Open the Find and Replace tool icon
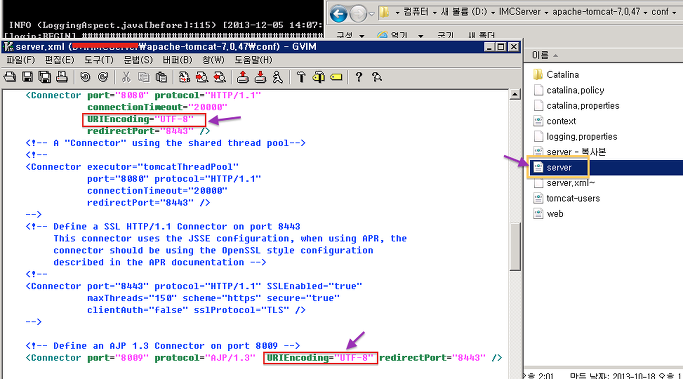 (x=184, y=77)
